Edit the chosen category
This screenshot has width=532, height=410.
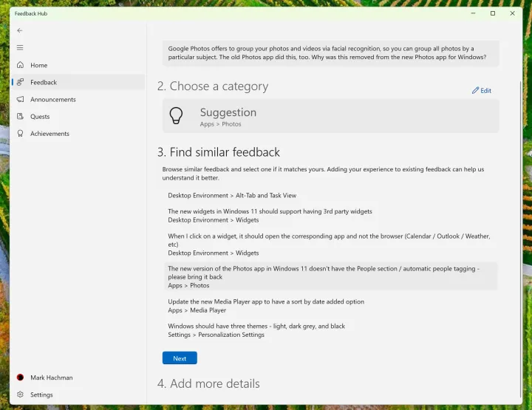point(481,91)
